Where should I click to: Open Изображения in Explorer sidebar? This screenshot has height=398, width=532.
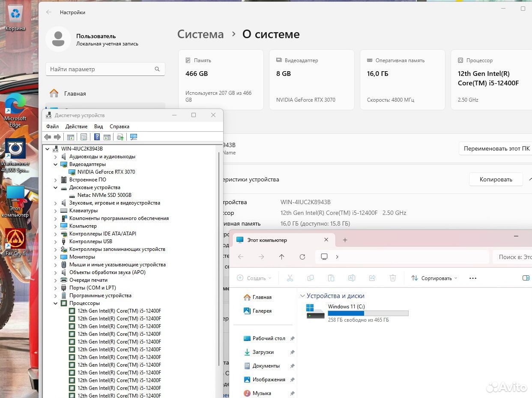(x=269, y=380)
